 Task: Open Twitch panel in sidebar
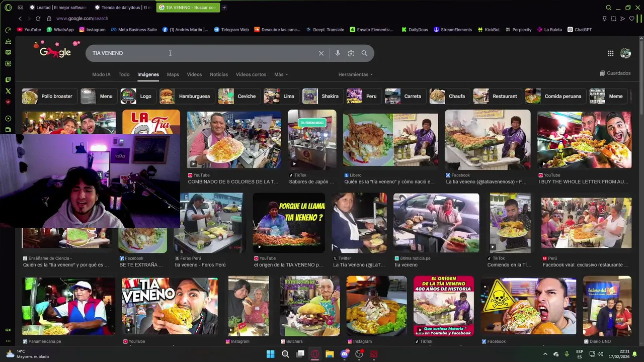[8, 79]
